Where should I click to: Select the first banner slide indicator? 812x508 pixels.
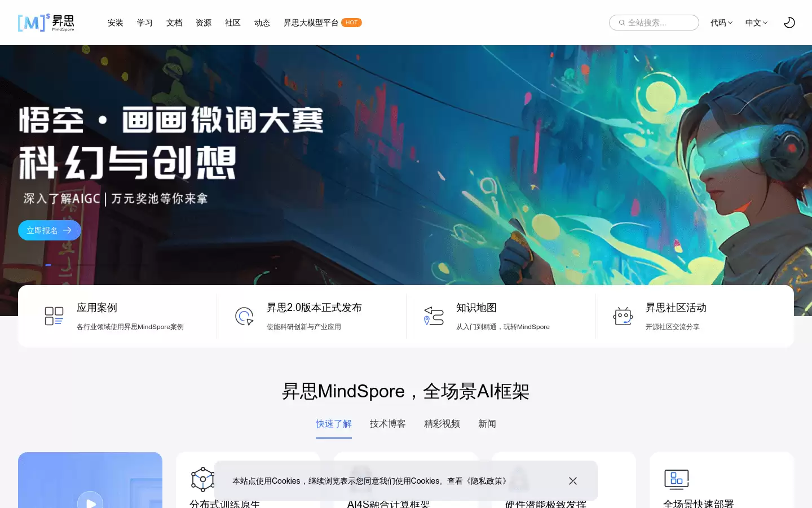(x=48, y=265)
